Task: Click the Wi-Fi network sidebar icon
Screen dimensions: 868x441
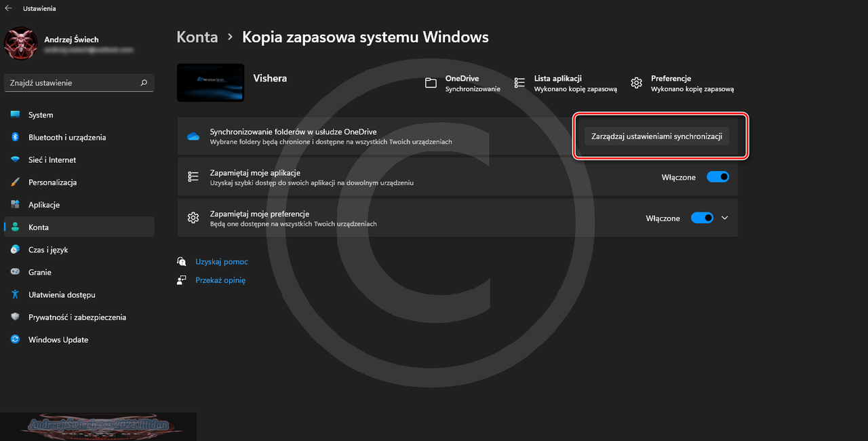Action: pos(15,159)
